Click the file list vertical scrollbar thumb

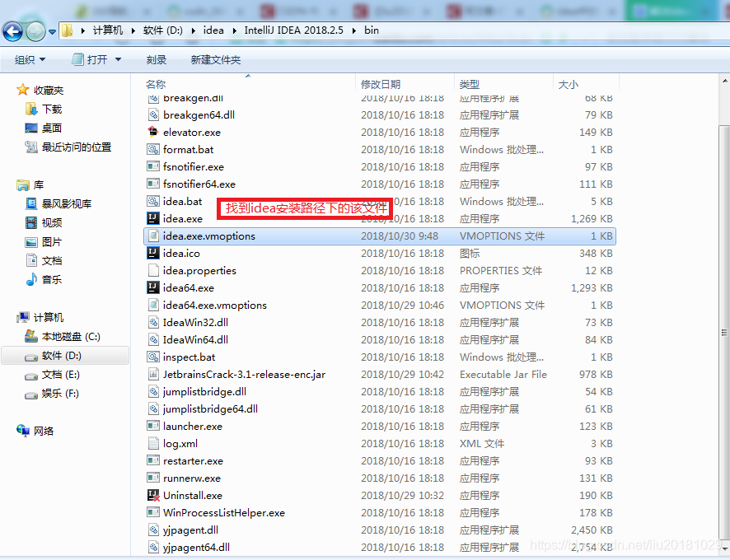[x=724, y=333]
